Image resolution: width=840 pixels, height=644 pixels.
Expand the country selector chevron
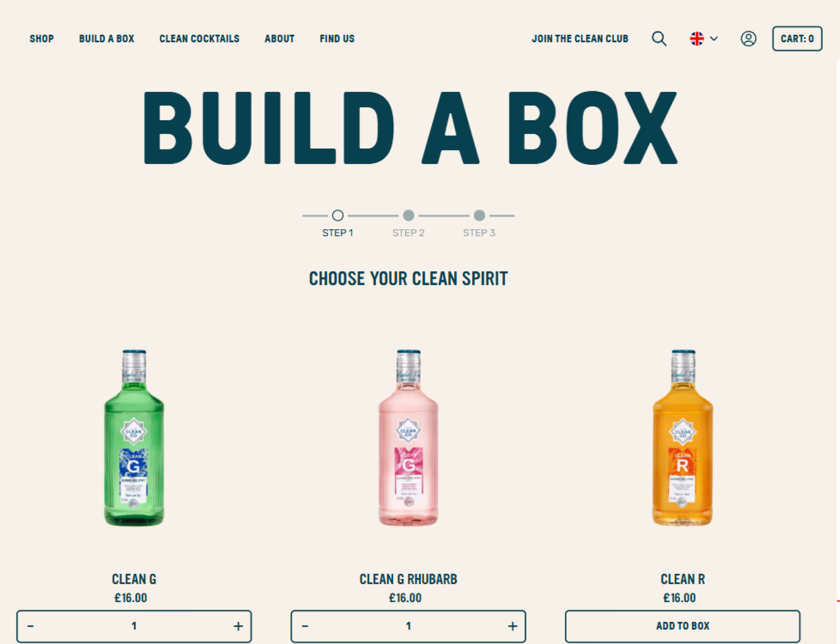click(x=714, y=39)
